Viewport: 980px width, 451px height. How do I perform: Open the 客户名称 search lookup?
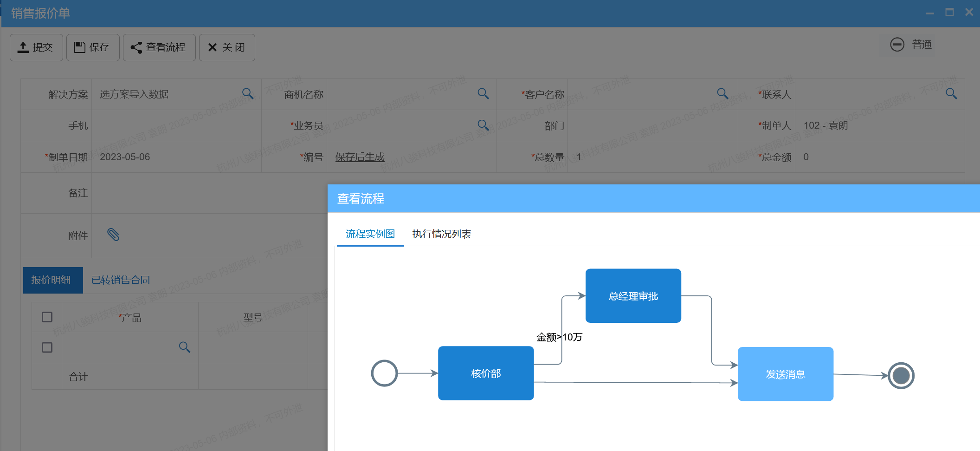point(722,93)
